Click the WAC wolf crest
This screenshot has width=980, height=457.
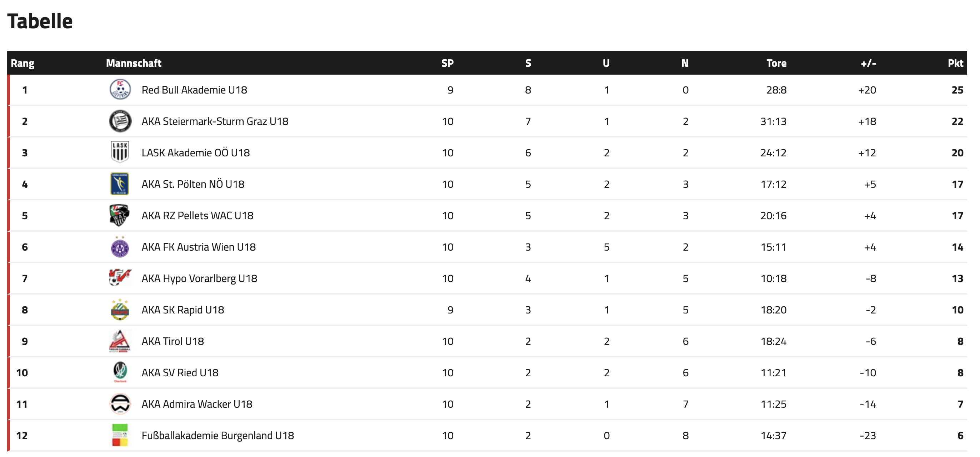pos(120,215)
